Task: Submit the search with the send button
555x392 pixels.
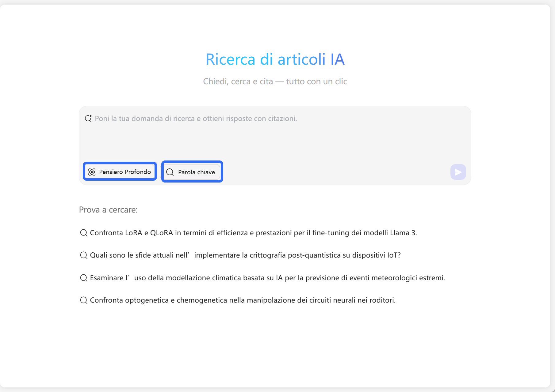Action: [458, 172]
